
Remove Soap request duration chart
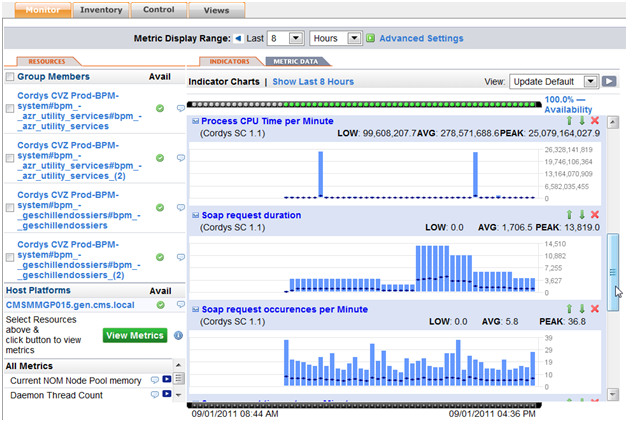595,215
